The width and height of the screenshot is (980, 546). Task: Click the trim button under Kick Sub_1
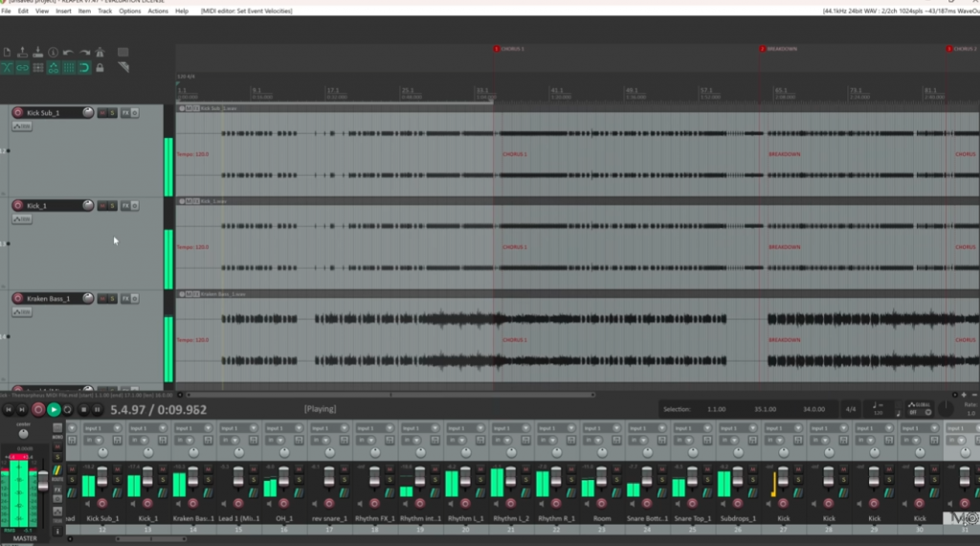click(22, 125)
